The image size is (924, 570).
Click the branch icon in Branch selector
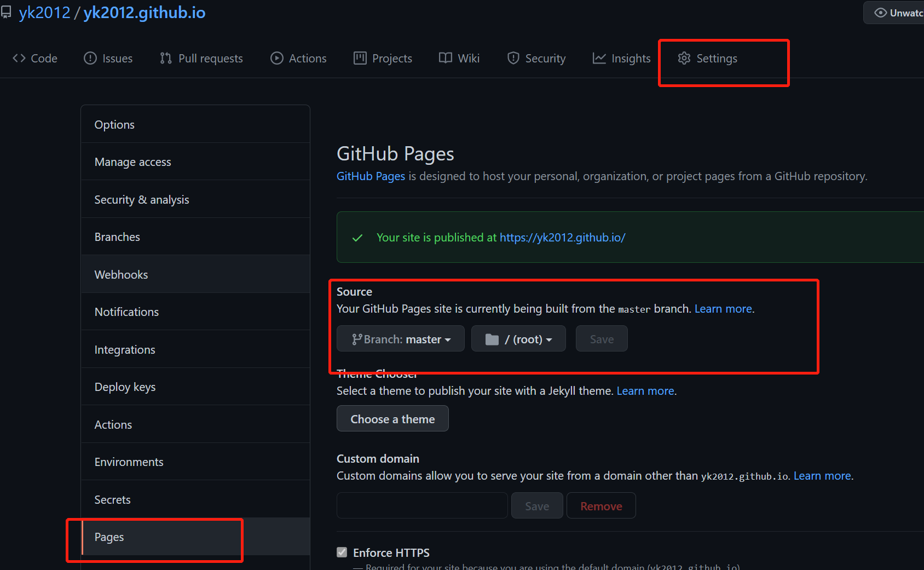click(356, 339)
